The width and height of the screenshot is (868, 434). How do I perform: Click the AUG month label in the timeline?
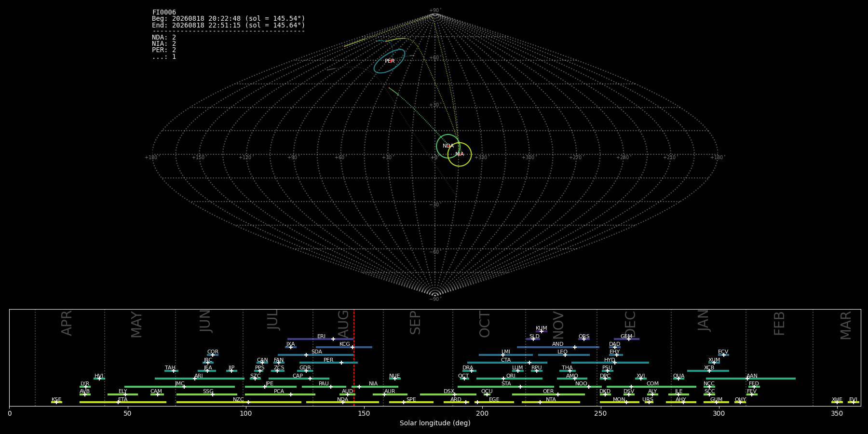[343, 323]
